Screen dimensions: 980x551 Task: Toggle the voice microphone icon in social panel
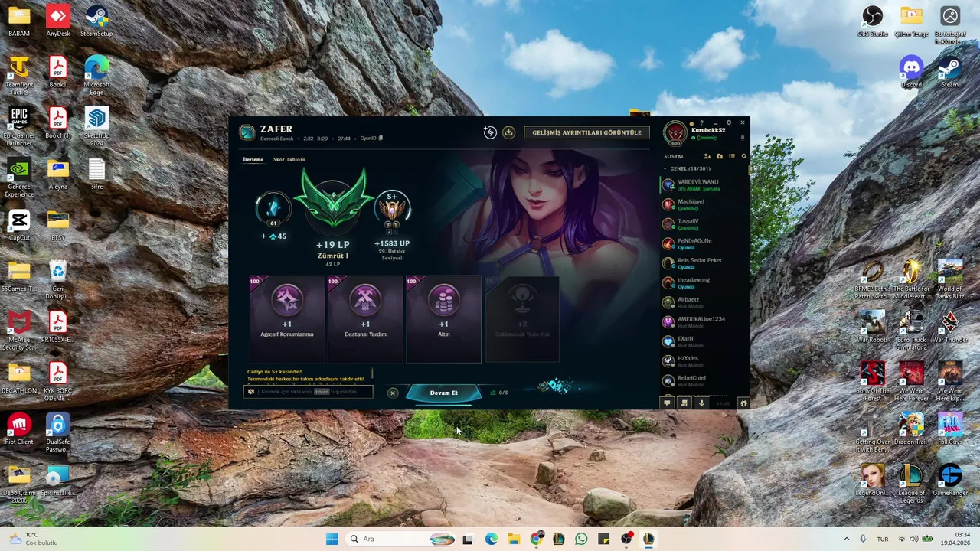click(x=701, y=403)
